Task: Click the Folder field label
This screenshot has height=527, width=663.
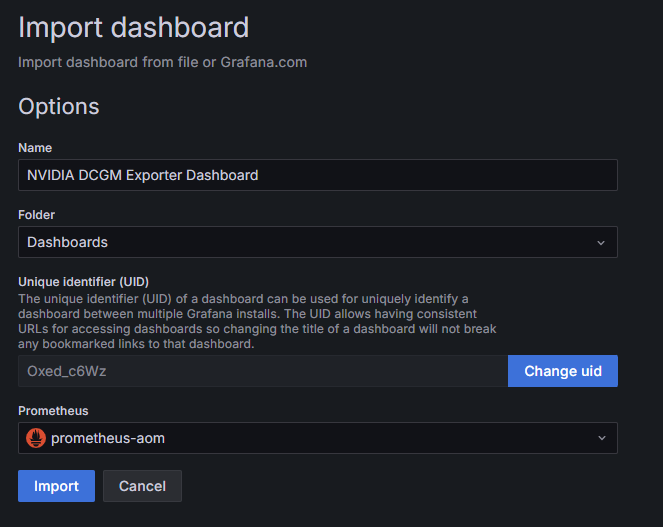Action: tap(36, 215)
